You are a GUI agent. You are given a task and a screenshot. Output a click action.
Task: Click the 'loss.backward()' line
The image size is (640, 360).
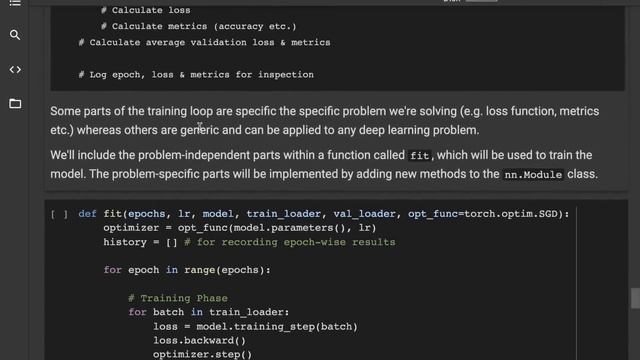click(x=200, y=340)
